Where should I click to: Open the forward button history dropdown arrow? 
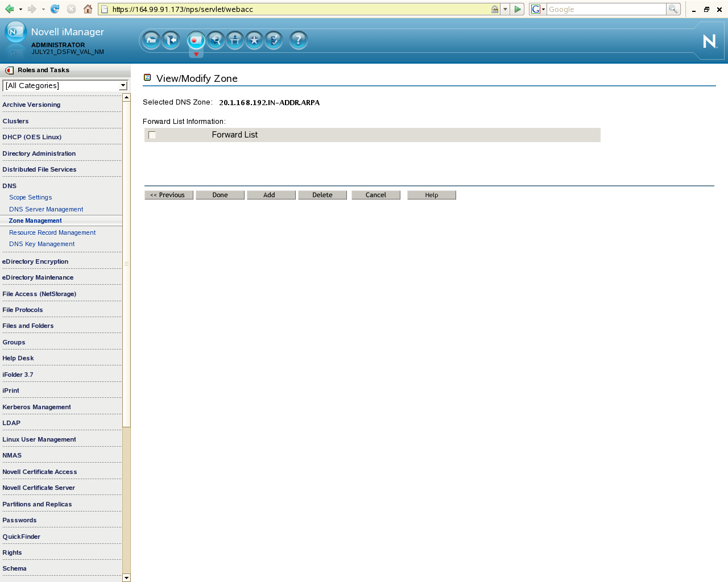pyautogui.click(x=43, y=9)
